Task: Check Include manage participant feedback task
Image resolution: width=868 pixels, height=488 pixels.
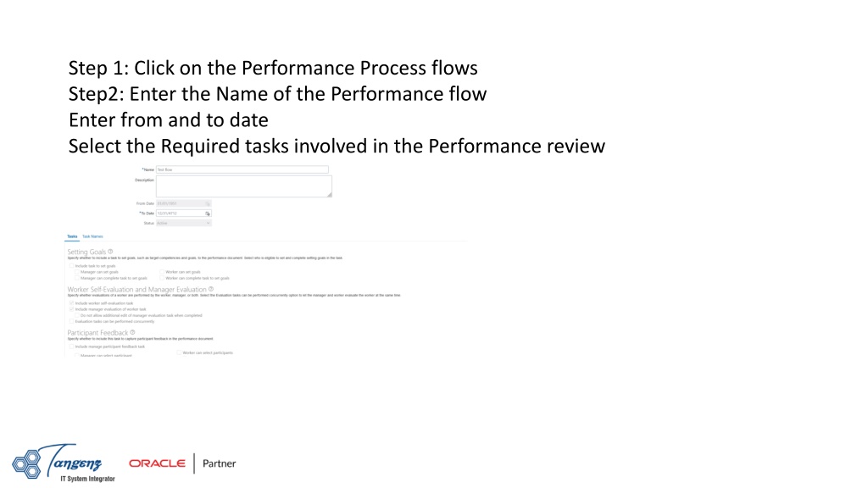Action: [71, 347]
